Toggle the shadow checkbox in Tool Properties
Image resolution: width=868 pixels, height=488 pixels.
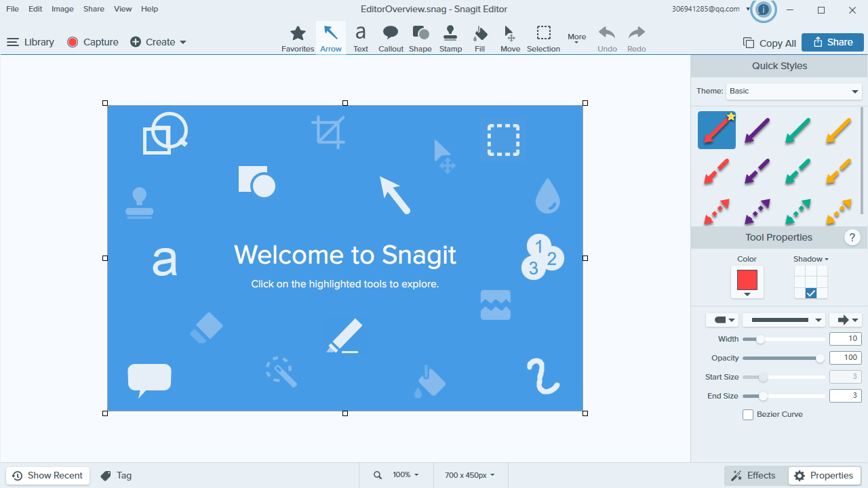pyautogui.click(x=811, y=293)
